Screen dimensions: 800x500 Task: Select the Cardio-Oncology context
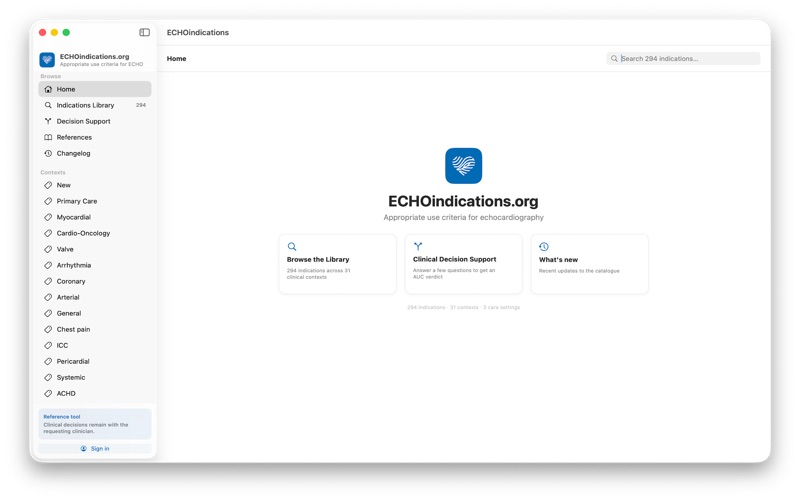95,233
